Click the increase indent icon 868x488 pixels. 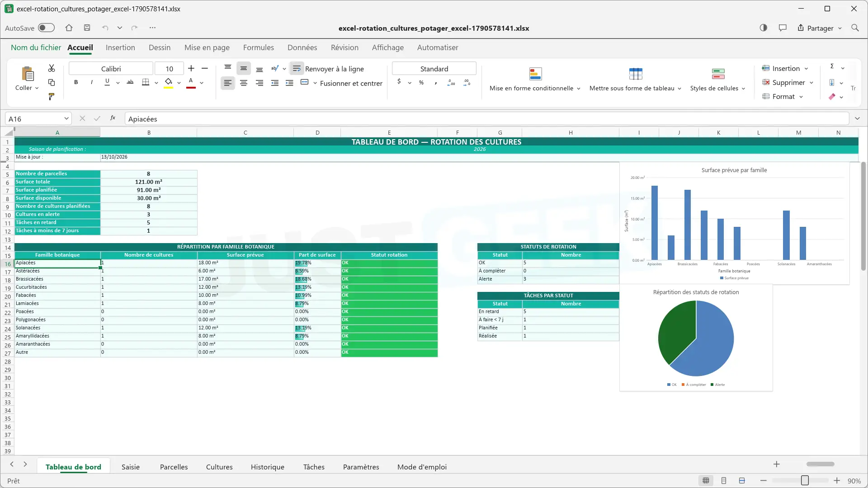tap(290, 83)
